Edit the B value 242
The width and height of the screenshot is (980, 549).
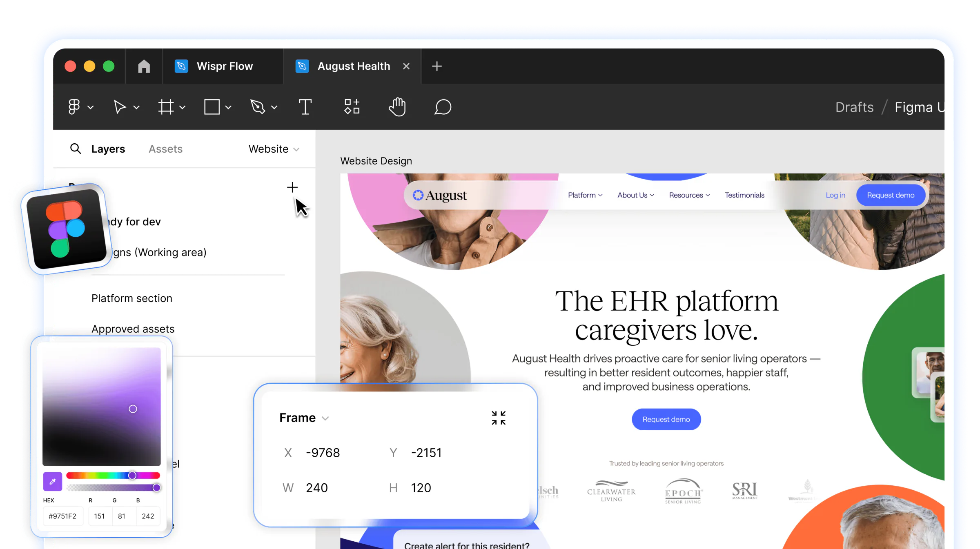coord(148,516)
